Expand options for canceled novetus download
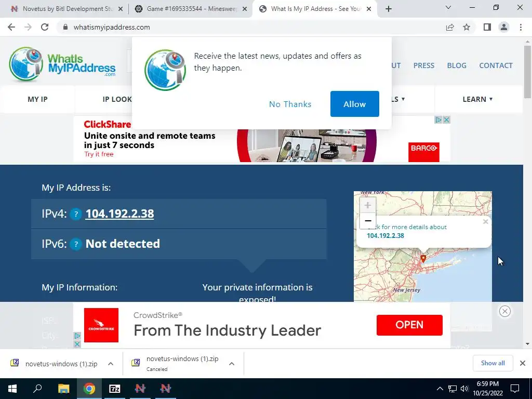This screenshot has width=532, height=399. pyautogui.click(x=232, y=364)
